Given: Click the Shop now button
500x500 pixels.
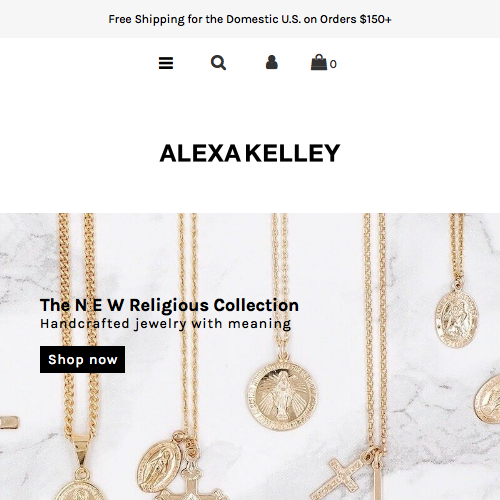Looking at the screenshot, I should coord(83,359).
